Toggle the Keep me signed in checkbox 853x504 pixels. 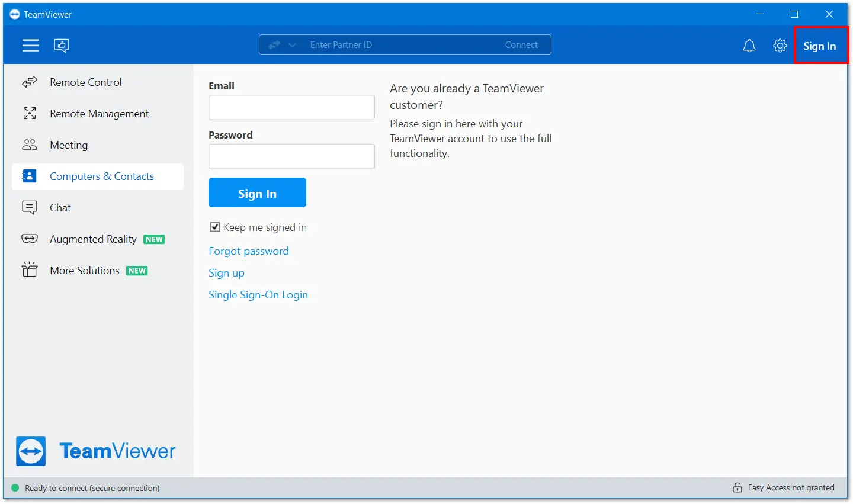click(x=215, y=227)
